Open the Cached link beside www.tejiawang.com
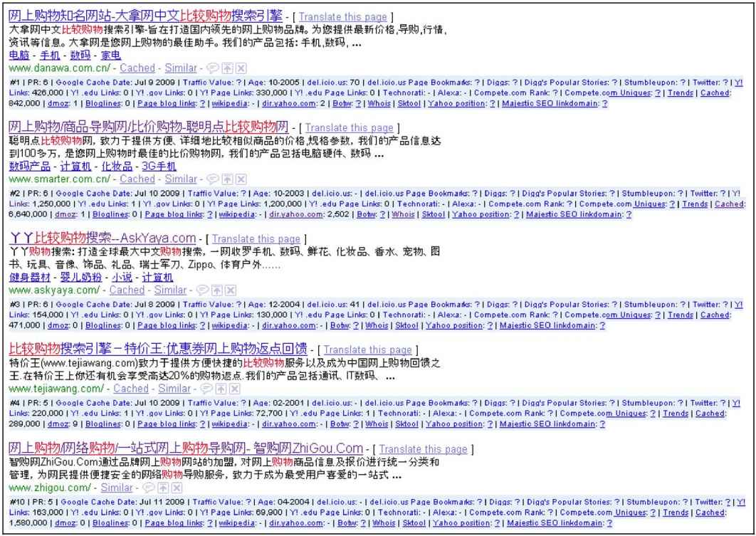756x536 pixels. coord(131,389)
